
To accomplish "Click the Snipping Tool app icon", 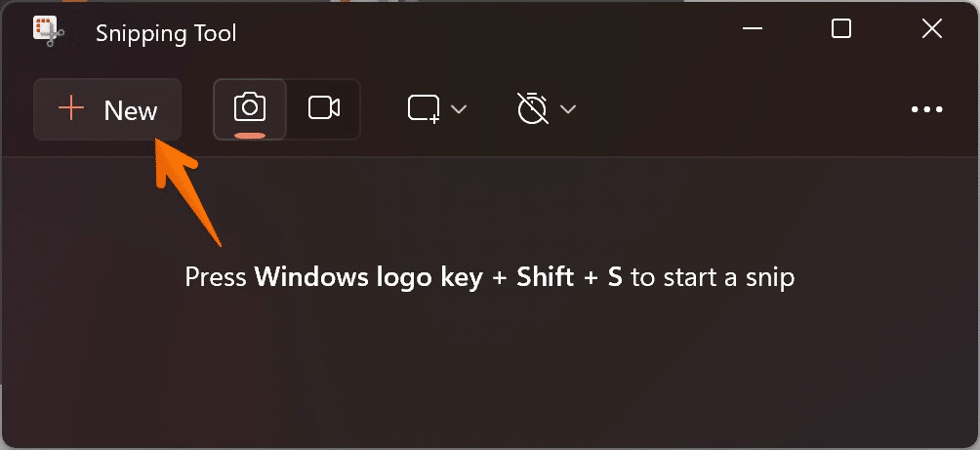I will (x=48, y=32).
